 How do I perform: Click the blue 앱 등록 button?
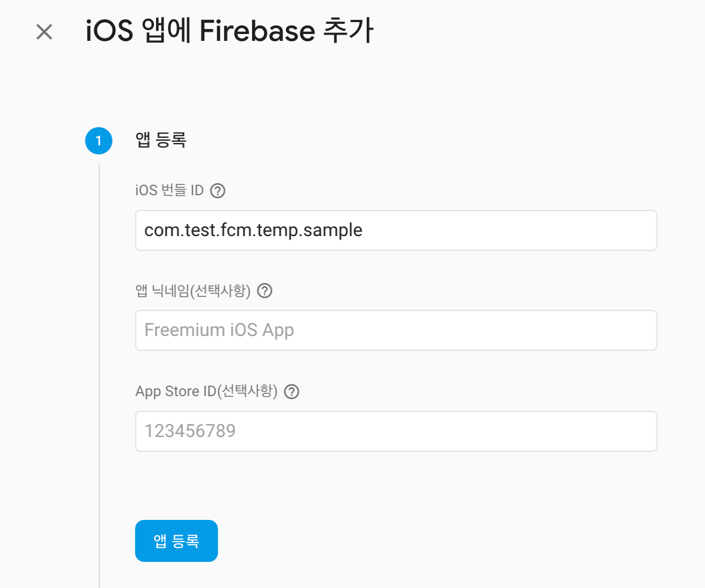pos(177,541)
